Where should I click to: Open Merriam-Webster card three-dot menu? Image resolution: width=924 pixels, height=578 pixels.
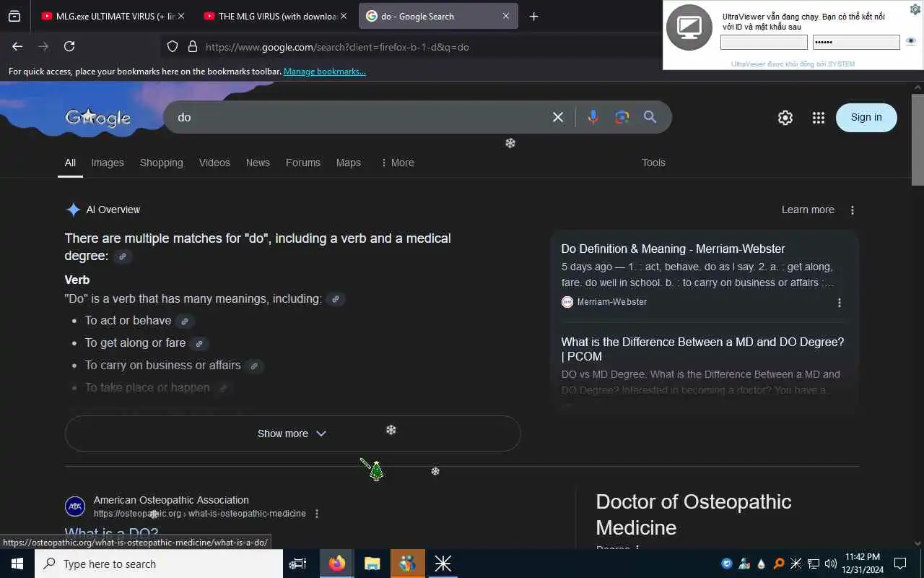point(839,303)
